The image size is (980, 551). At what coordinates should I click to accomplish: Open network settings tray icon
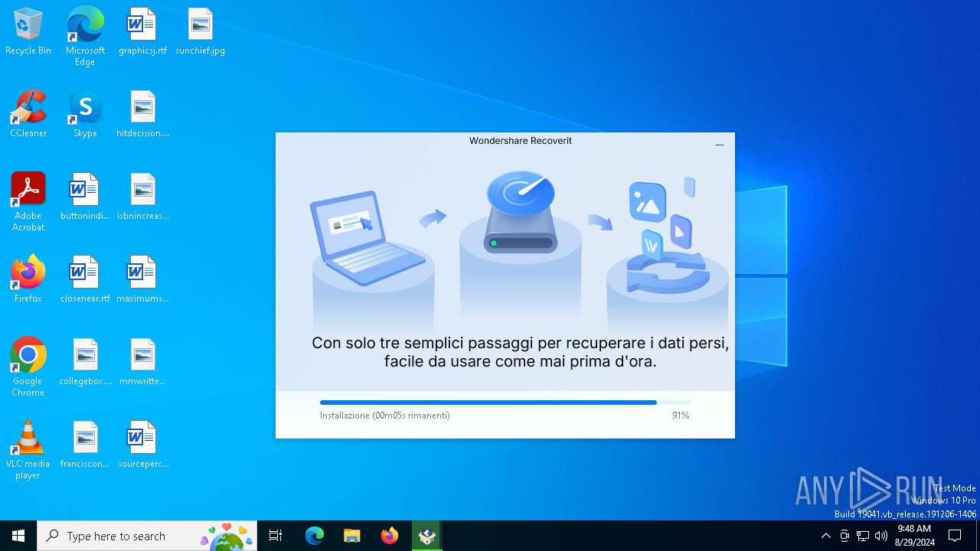(x=863, y=536)
